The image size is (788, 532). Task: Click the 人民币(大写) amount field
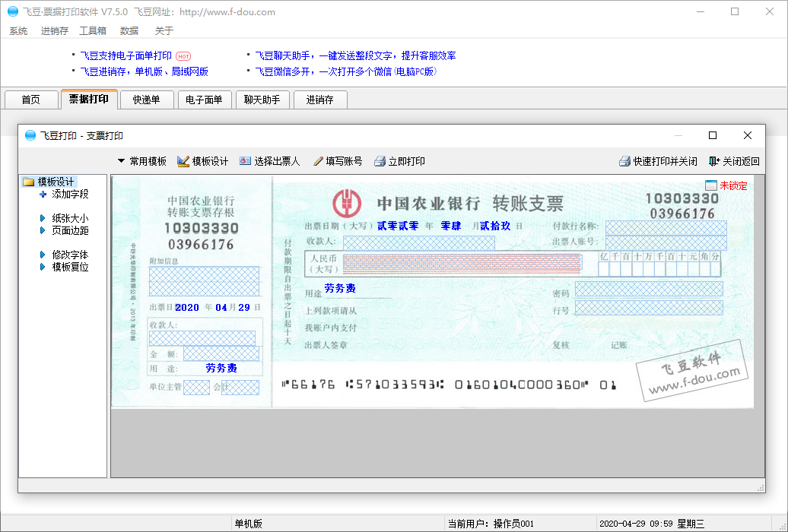pos(462,263)
